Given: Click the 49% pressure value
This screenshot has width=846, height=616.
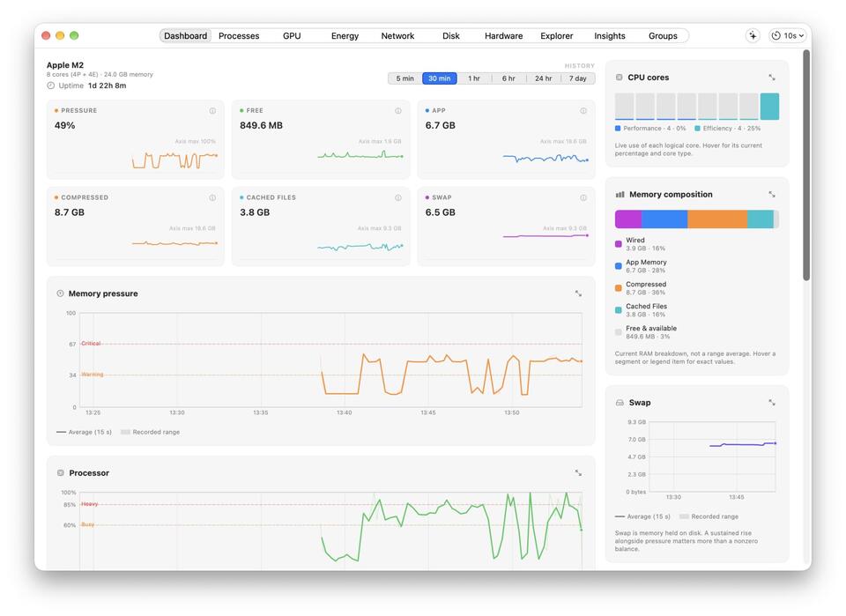Looking at the screenshot, I should (64, 125).
